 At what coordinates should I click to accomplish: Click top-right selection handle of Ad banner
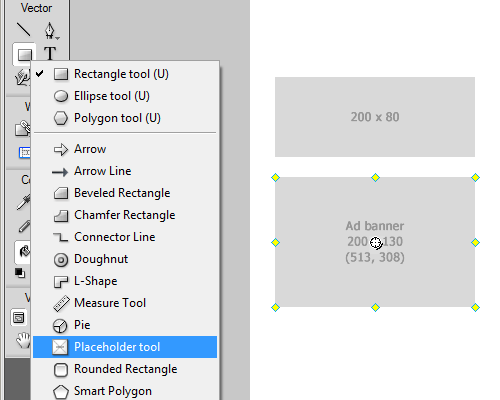click(475, 178)
